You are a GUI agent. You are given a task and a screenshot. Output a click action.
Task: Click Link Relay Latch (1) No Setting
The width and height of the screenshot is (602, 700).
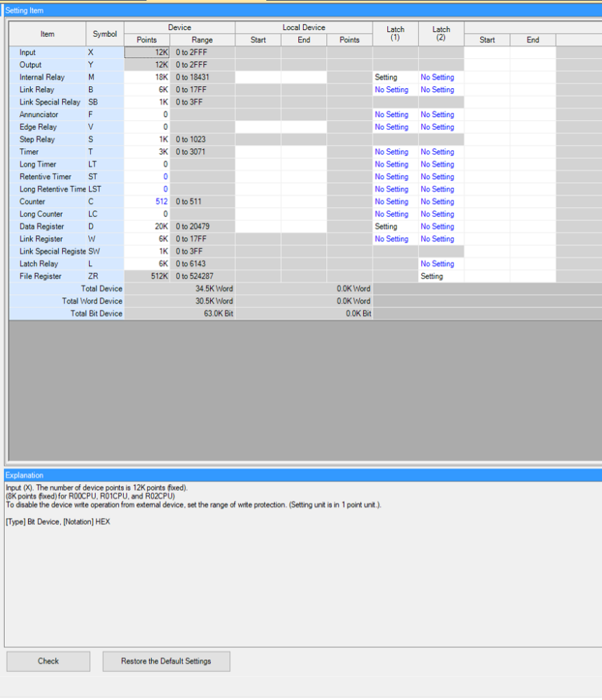click(x=391, y=90)
